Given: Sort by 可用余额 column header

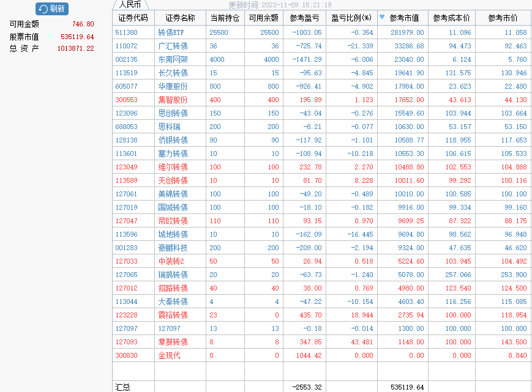Looking at the screenshot, I should click(264, 18).
